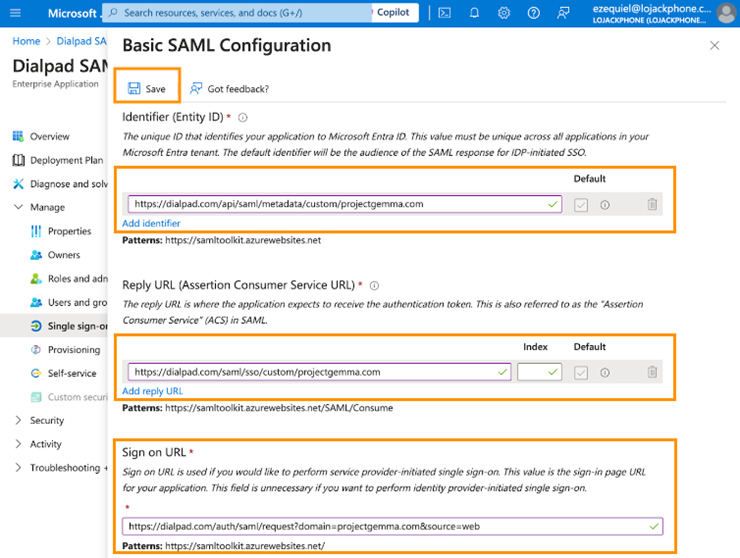Click the account email ezequiel@lojackphone
This screenshot has height=558, width=740.
pos(652,8)
